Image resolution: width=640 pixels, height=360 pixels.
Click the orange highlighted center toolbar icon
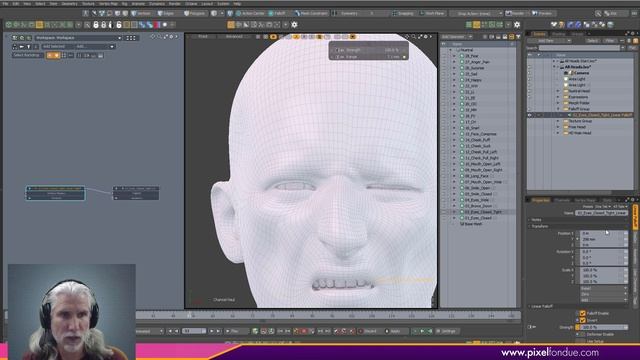(231, 25)
